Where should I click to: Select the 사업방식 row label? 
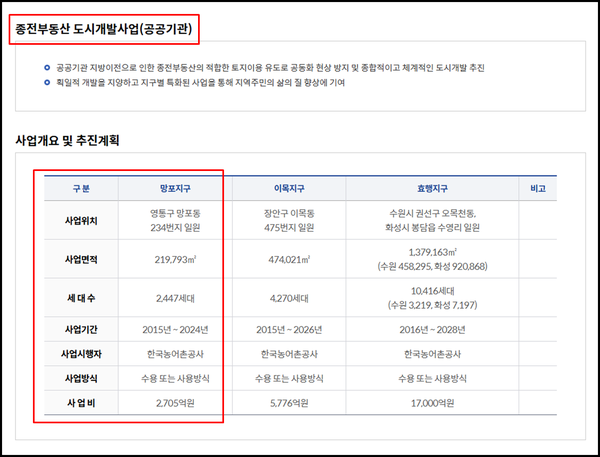[x=81, y=379]
